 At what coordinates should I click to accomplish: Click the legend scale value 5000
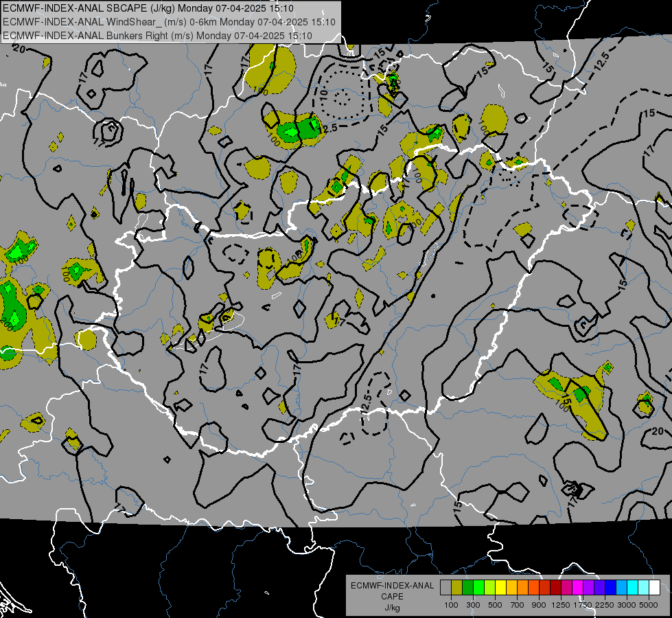click(649, 605)
